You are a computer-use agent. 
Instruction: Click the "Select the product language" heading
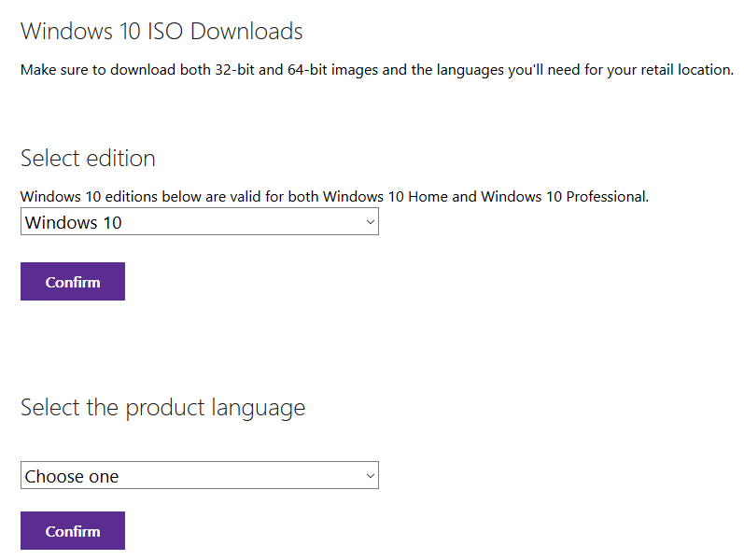click(162, 408)
